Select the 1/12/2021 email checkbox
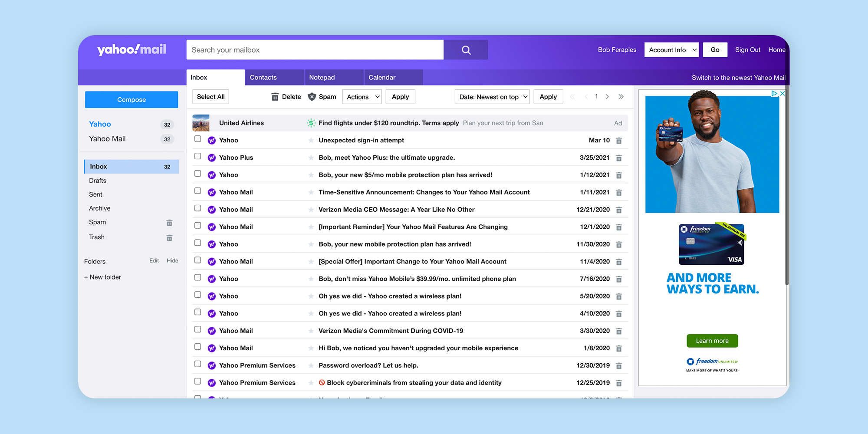868x434 pixels. tap(197, 174)
